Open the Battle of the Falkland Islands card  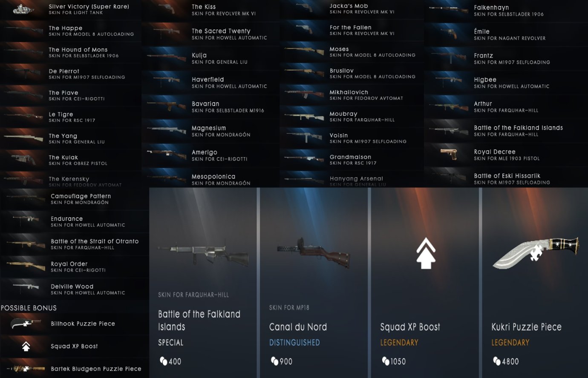[204, 283]
